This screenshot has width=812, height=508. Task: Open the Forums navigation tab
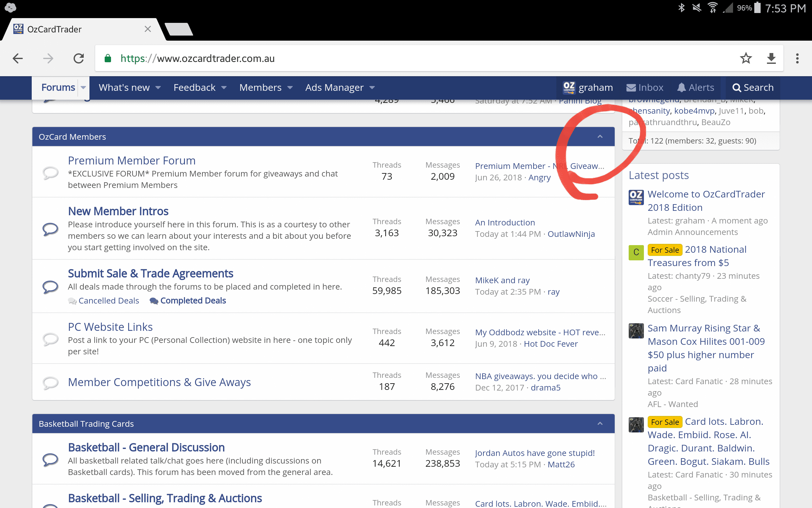(58, 88)
